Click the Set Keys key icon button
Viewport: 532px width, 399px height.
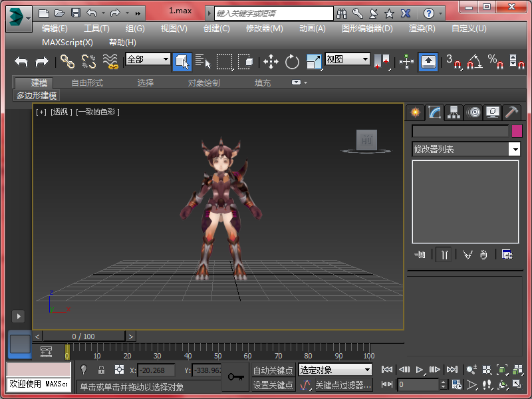click(x=237, y=377)
